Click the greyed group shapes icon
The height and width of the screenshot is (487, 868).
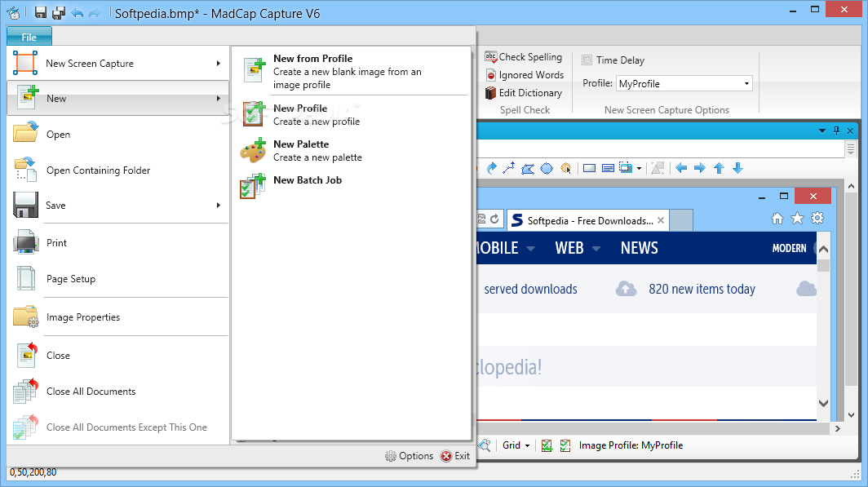(658, 168)
